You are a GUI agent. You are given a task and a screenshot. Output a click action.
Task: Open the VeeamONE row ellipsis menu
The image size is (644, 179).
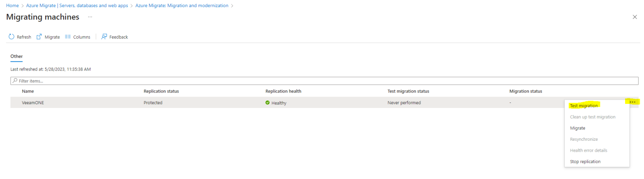coord(633,102)
